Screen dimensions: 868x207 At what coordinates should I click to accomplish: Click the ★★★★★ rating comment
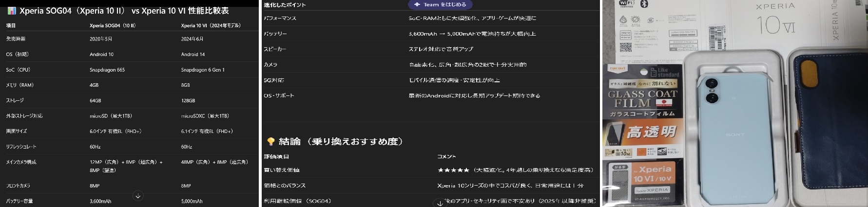516,170
